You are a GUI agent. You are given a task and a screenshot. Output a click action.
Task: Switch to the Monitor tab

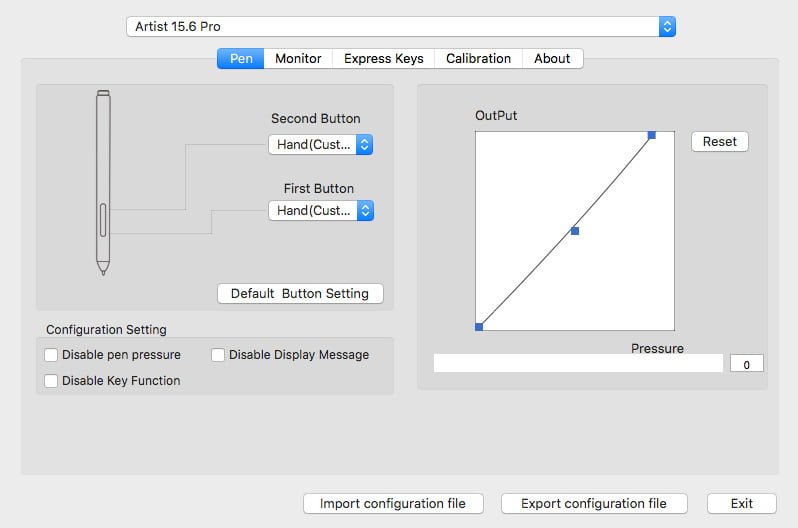point(298,59)
